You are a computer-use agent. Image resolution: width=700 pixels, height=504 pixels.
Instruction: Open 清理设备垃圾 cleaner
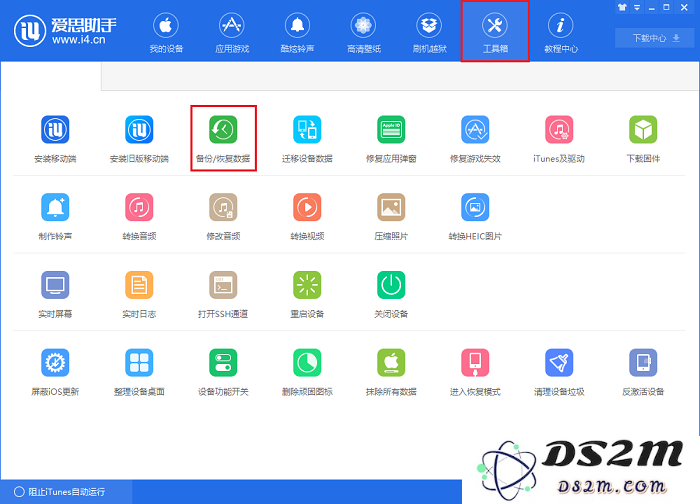[559, 372]
